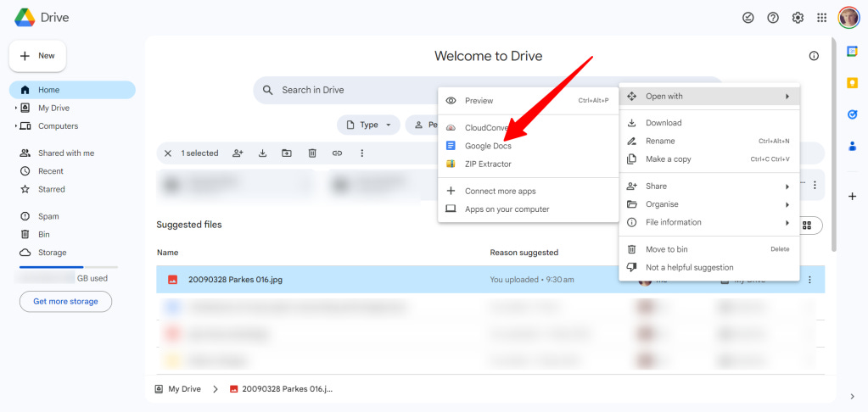The height and width of the screenshot is (412, 868).
Task: Clear selection with the X icon
Action: [x=168, y=153]
